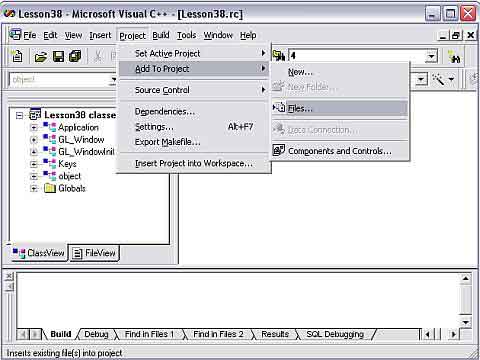The height and width of the screenshot is (360, 480).
Task: Choose Set Active Project menu entry
Action: pos(194,53)
